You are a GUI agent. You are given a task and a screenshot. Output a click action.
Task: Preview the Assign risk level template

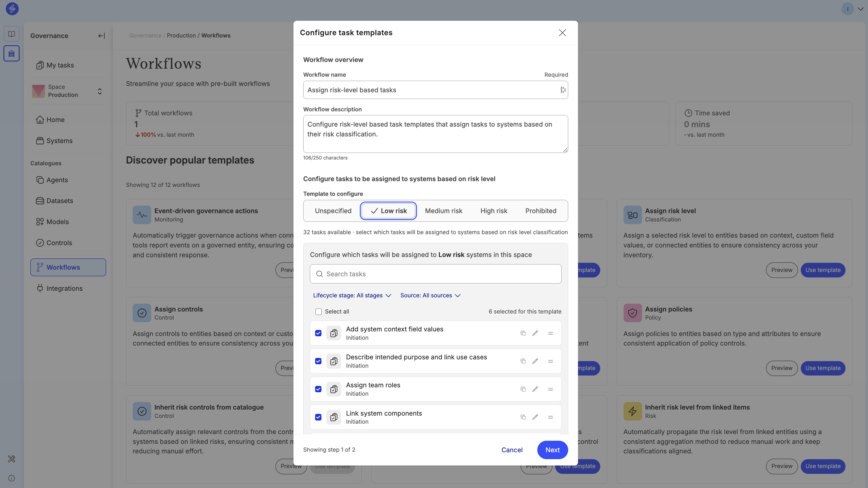pos(781,270)
